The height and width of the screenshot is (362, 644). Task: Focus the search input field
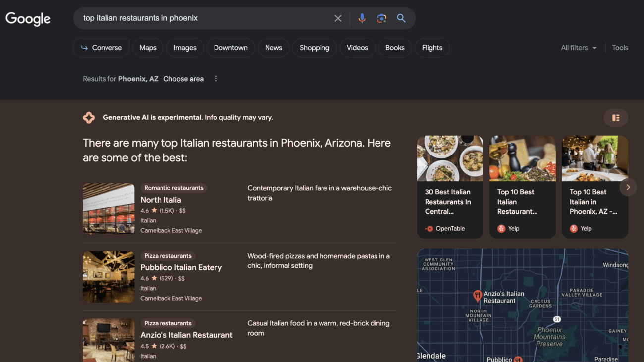coord(206,18)
